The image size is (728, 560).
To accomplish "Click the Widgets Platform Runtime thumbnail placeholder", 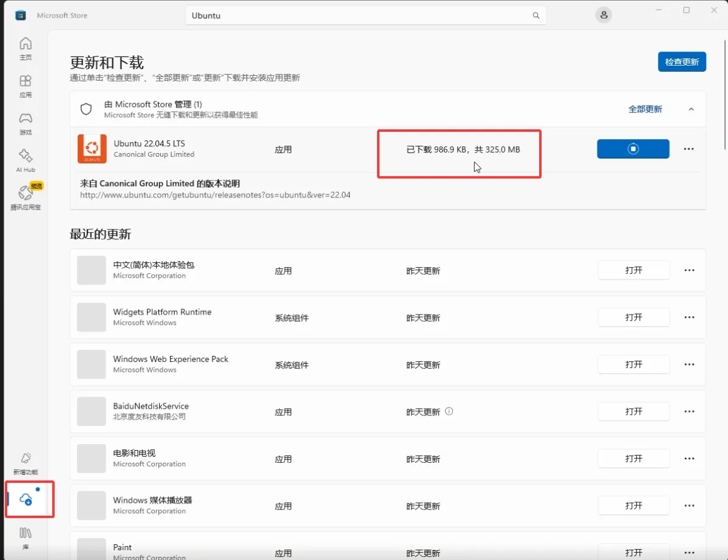I will [x=92, y=317].
